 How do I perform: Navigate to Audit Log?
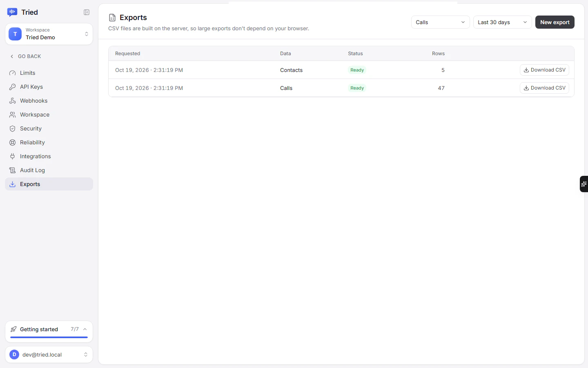(49, 170)
